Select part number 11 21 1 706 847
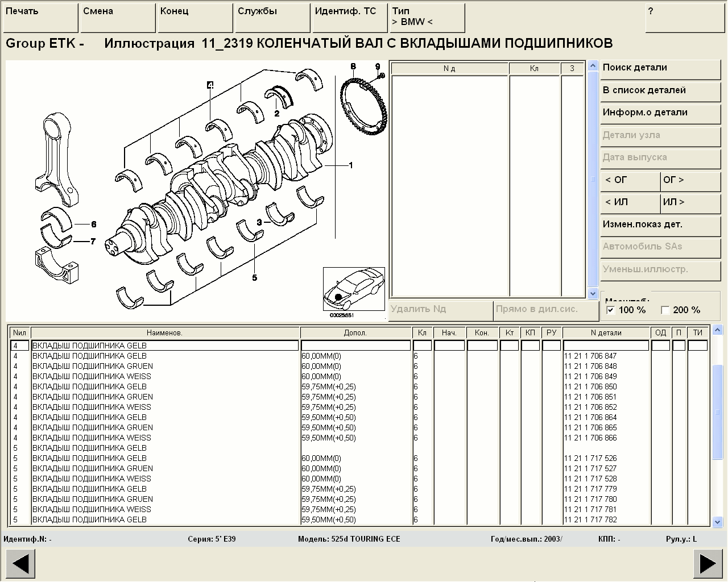The image size is (728, 582). click(x=590, y=356)
